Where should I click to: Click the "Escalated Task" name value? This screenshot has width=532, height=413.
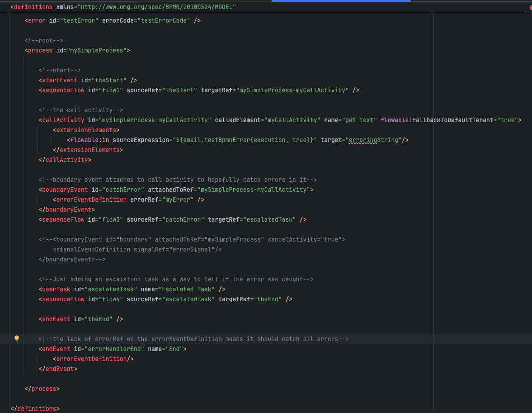coord(186,290)
